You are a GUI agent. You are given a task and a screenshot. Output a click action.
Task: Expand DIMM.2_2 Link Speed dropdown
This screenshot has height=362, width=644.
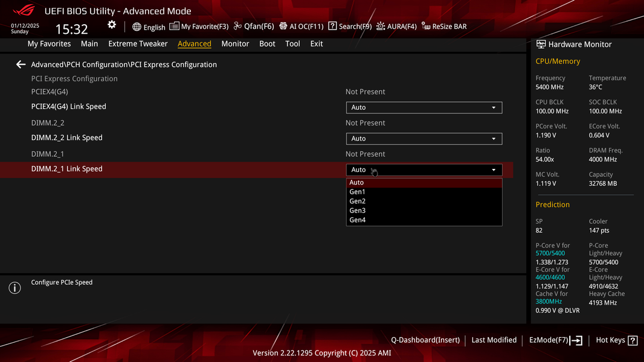(424, 139)
